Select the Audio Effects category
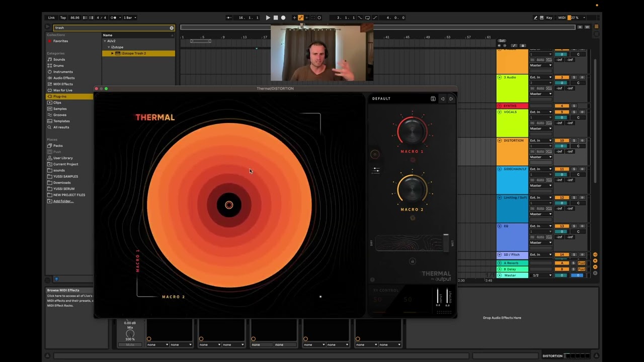644x362 pixels. [x=64, y=78]
